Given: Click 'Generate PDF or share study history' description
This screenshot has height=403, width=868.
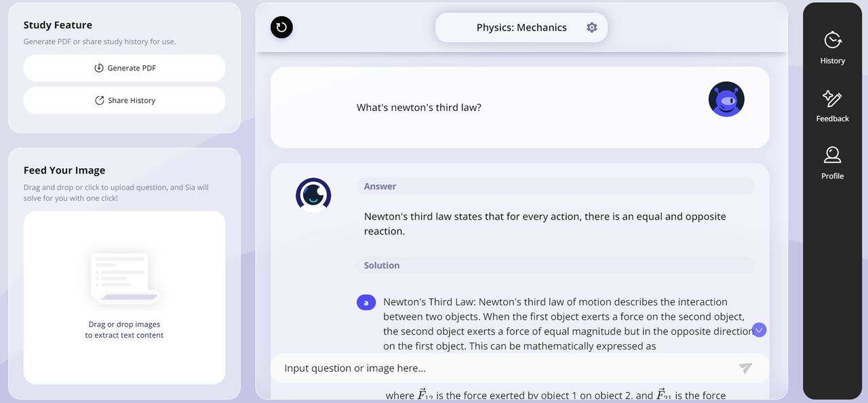Looking at the screenshot, I should [x=100, y=42].
